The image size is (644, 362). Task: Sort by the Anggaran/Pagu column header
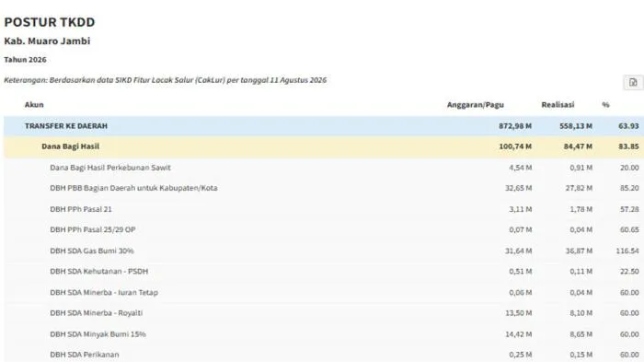[x=476, y=104]
